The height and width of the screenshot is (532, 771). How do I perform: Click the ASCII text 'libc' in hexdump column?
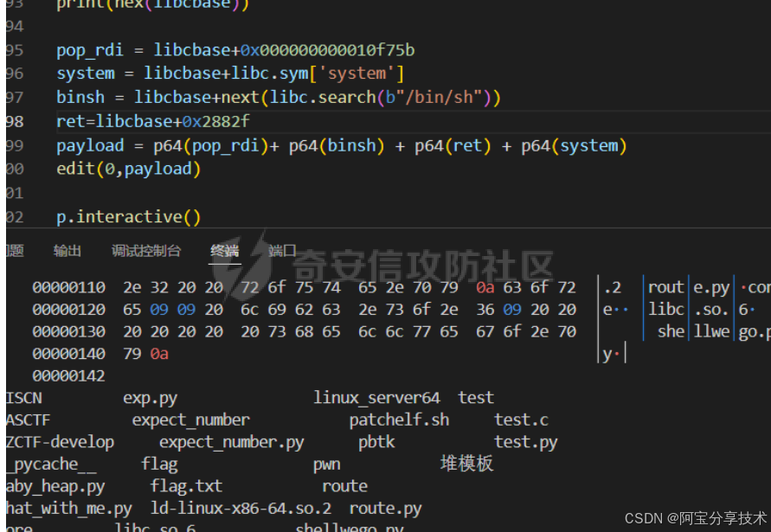[665, 310]
